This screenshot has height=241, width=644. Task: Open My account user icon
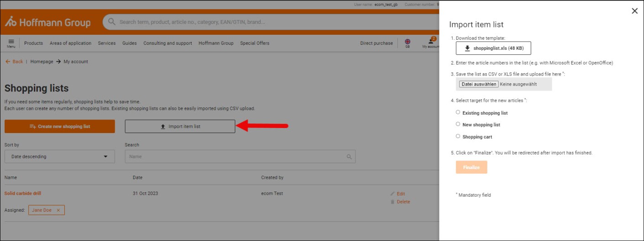431,42
